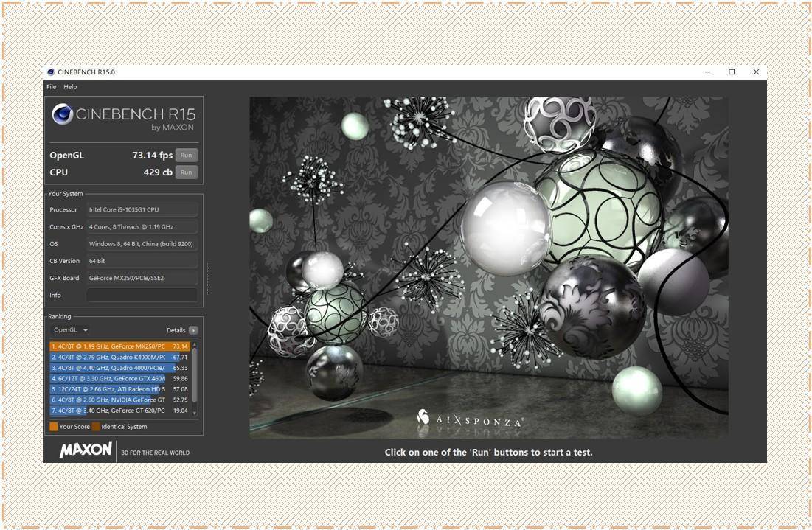
Task: Select ranking row 7 GeForce GT 620
Action: (119, 411)
